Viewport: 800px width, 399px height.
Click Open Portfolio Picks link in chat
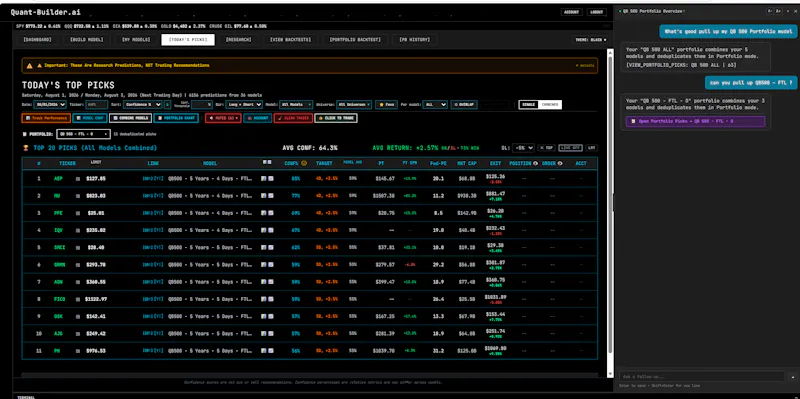pos(695,121)
